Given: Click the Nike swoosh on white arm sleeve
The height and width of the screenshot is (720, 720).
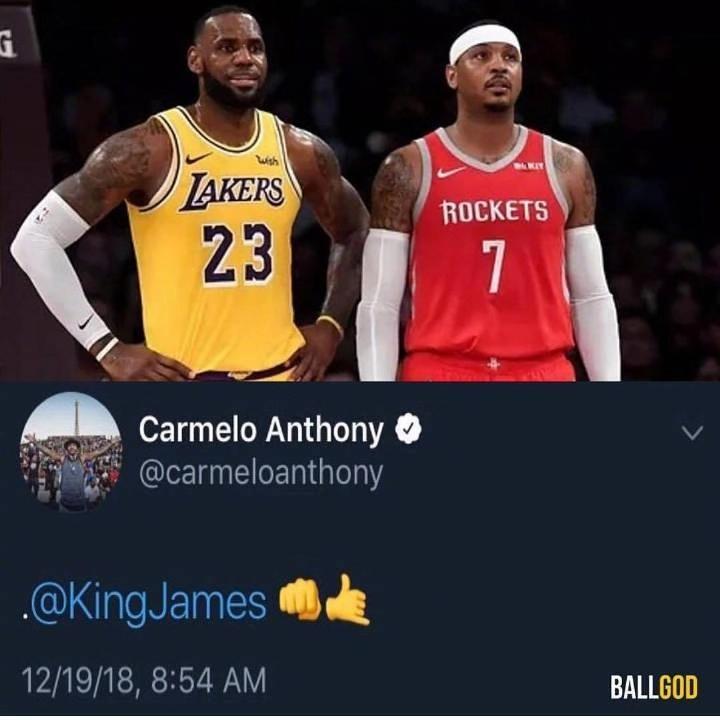Looking at the screenshot, I should click(85, 322).
